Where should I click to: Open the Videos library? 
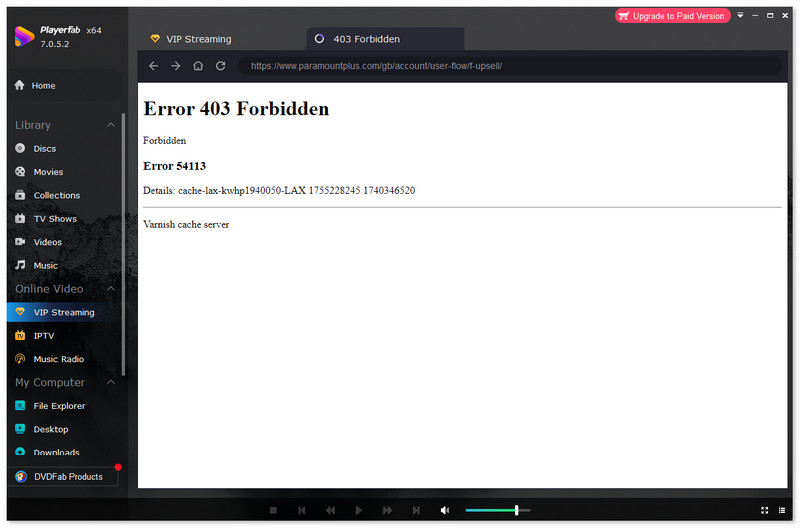point(64,242)
